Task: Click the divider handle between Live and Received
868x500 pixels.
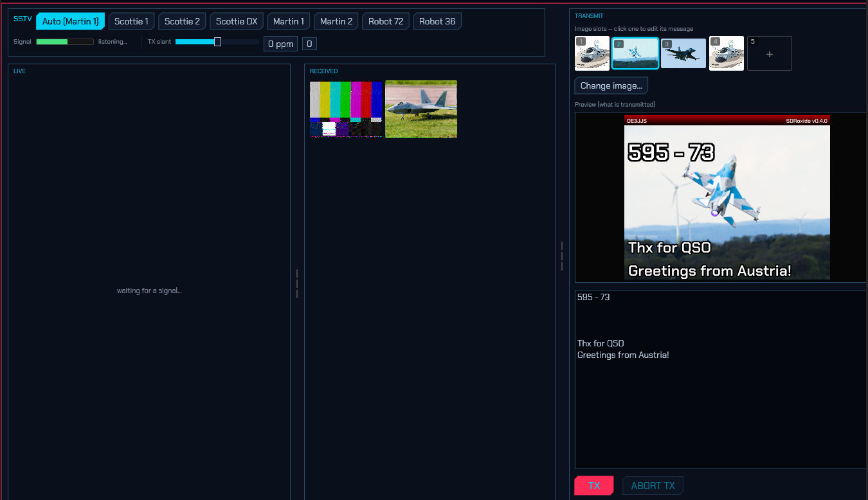Action: pyautogui.click(x=297, y=283)
